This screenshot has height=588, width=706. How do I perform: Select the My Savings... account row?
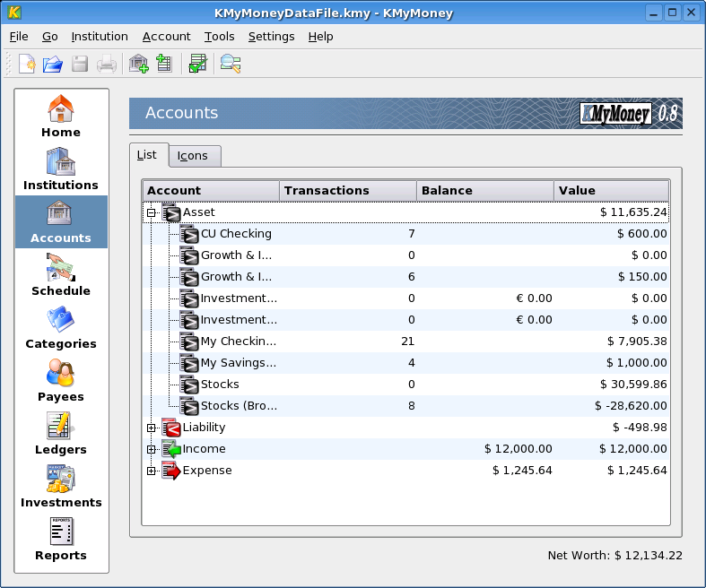point(406,363)
